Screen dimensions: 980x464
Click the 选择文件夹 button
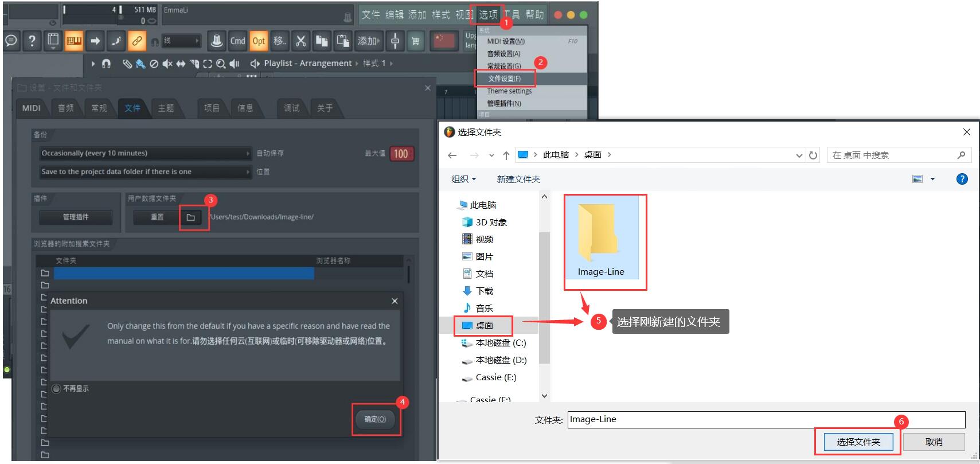[858, 442]
